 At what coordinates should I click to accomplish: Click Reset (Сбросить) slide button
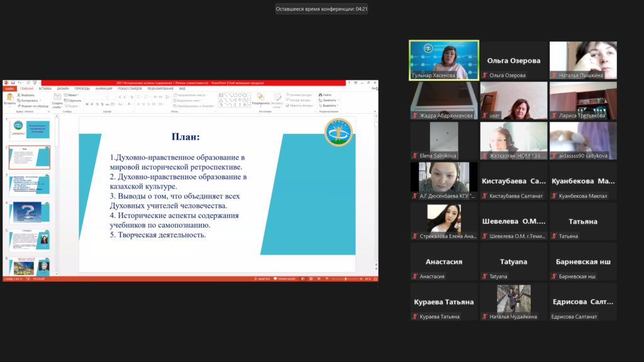tap(72, 101)
